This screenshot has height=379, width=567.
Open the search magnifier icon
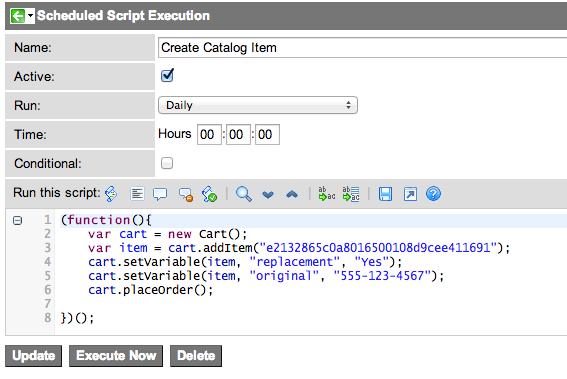pyautogui.click(x=244, y=194)
